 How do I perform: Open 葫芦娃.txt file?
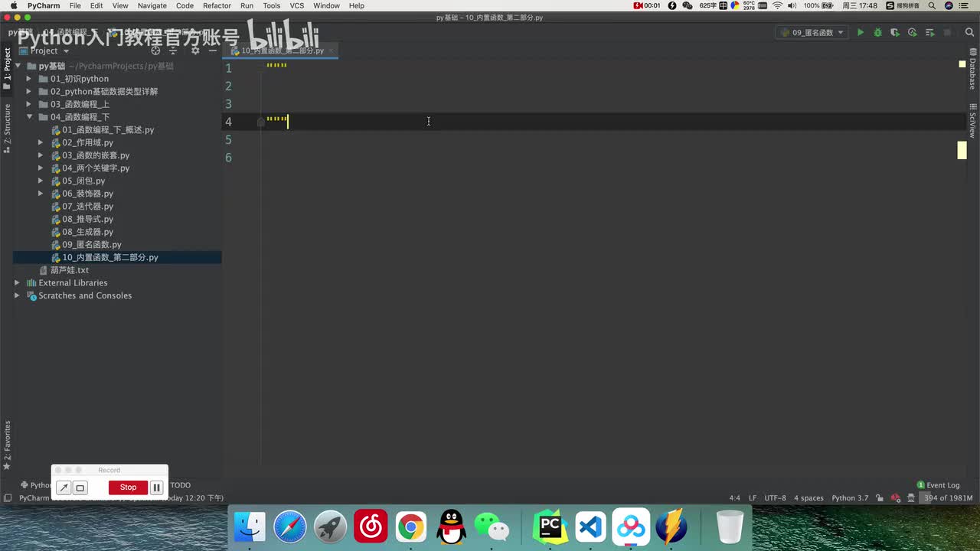69,270
